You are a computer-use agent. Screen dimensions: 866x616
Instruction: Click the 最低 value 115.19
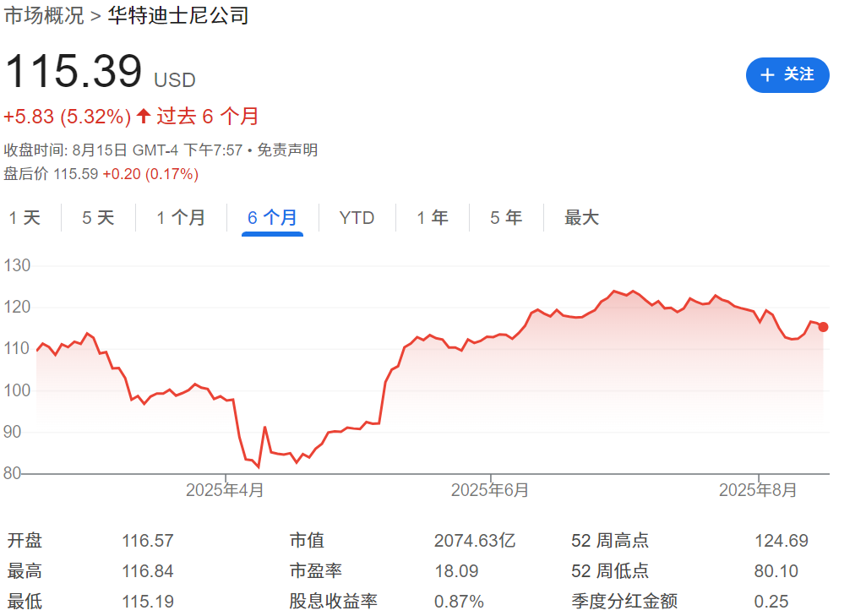[x=148, y=601]
